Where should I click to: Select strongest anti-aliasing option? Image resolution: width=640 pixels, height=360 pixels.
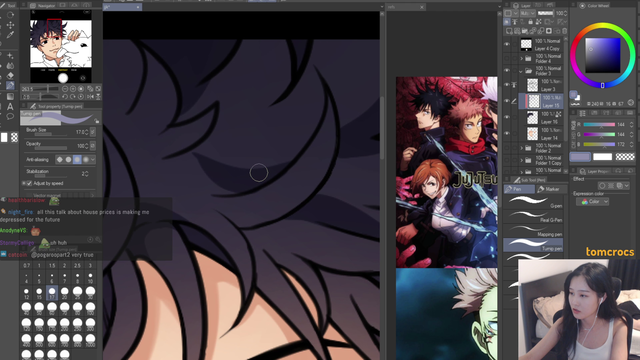tap(86, 160)
